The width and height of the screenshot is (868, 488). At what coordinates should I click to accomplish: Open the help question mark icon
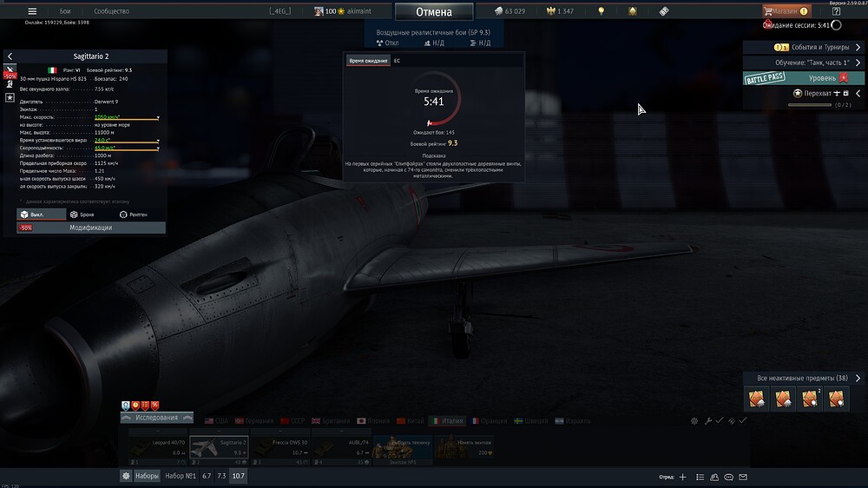pos(836,11)
